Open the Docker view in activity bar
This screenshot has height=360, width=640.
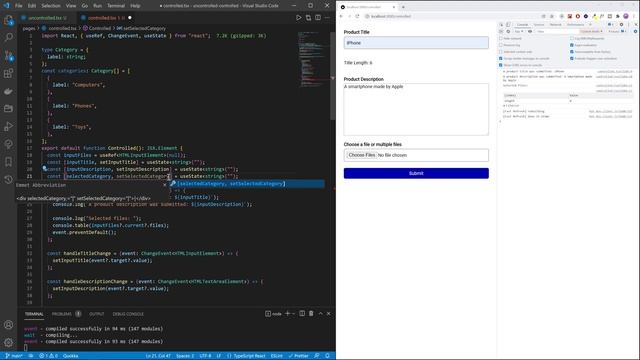(x=8, y=91)
